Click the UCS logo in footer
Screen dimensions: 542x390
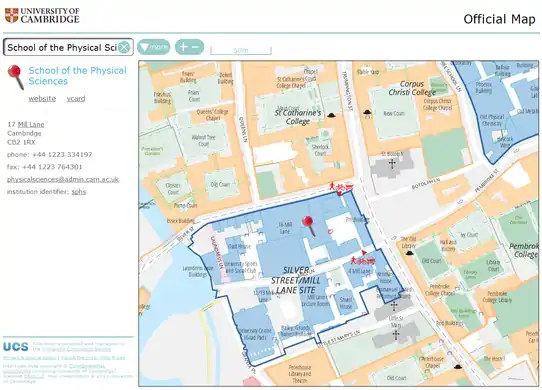(16, 346)
